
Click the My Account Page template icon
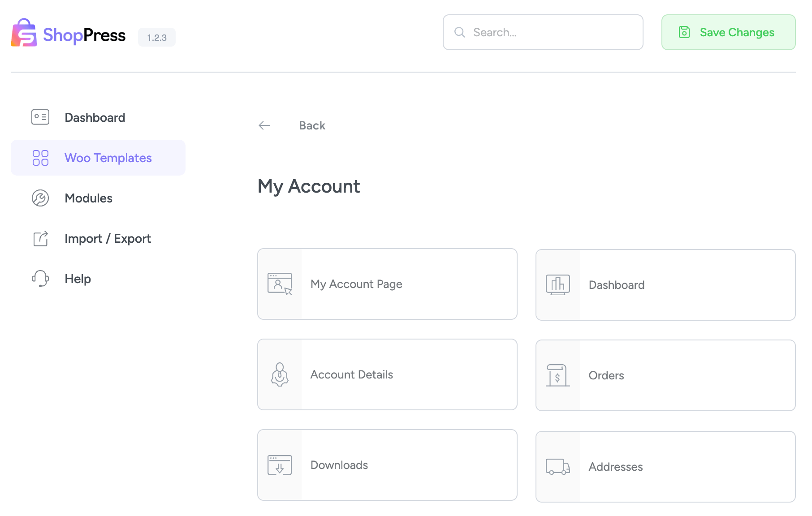[x=279, y=284]
